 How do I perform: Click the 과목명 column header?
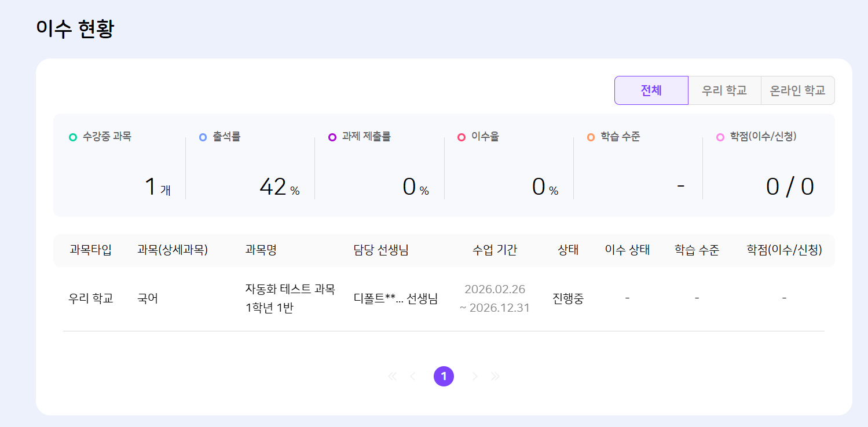(x=261, y=250)
